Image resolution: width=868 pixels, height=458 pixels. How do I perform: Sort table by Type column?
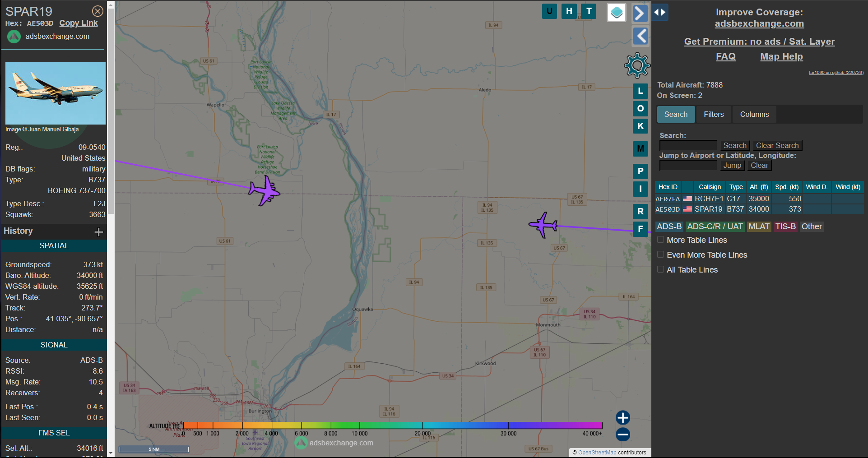click(x=736, y=187)
